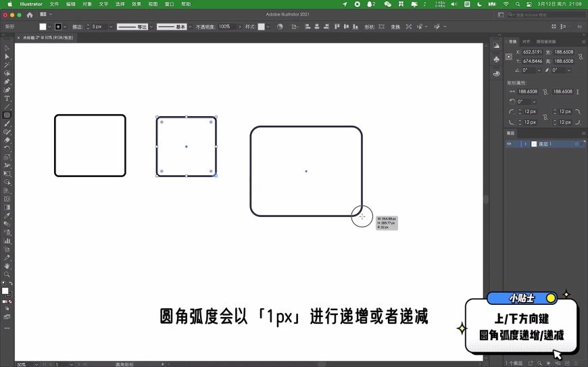Swap fill and stroke colors

pos(11,283)
